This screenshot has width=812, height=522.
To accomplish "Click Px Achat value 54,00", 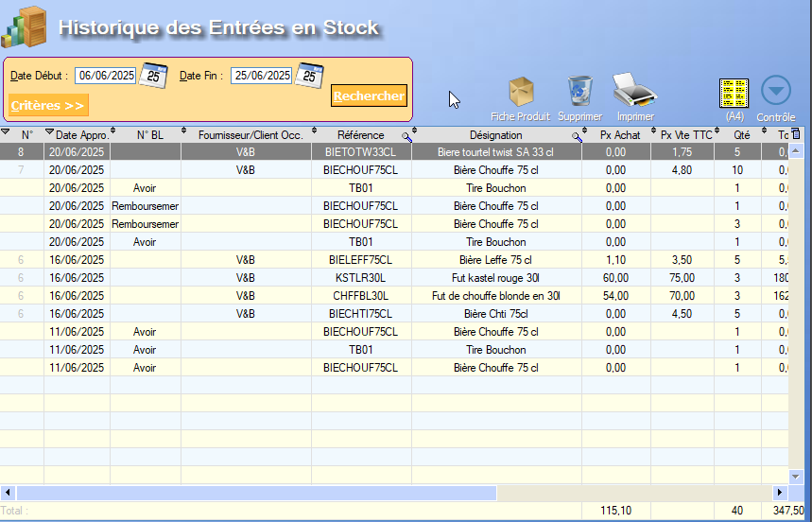I will click(615, 296).
